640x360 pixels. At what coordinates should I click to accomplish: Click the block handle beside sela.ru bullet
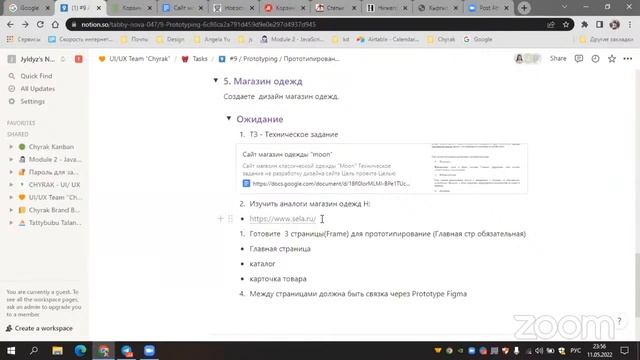click(x=230, y=219)
